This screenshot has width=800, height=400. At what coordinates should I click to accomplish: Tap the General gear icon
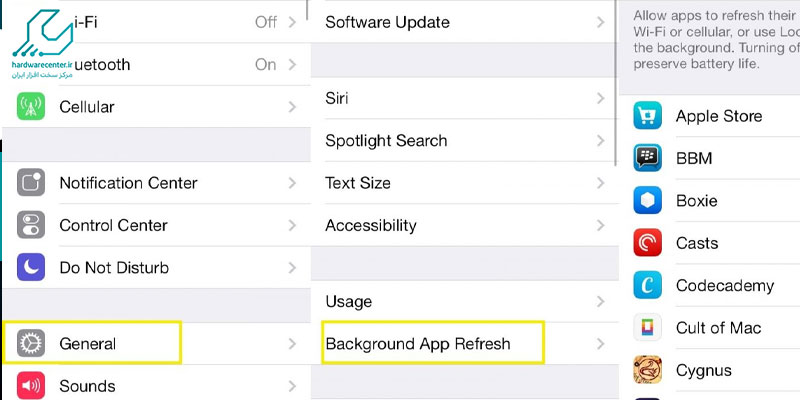tap(31, 344)
